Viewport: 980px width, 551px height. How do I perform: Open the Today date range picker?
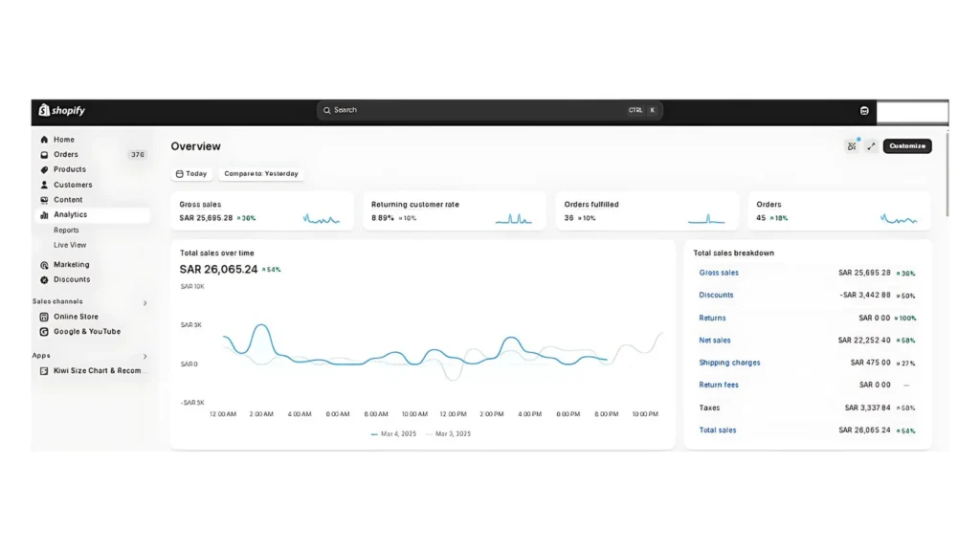coord(191,174)
